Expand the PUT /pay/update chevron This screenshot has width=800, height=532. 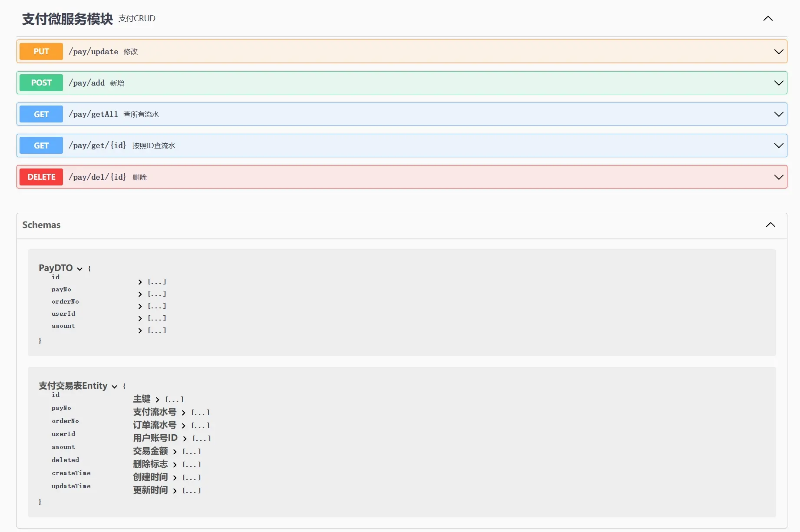[778, 52]
